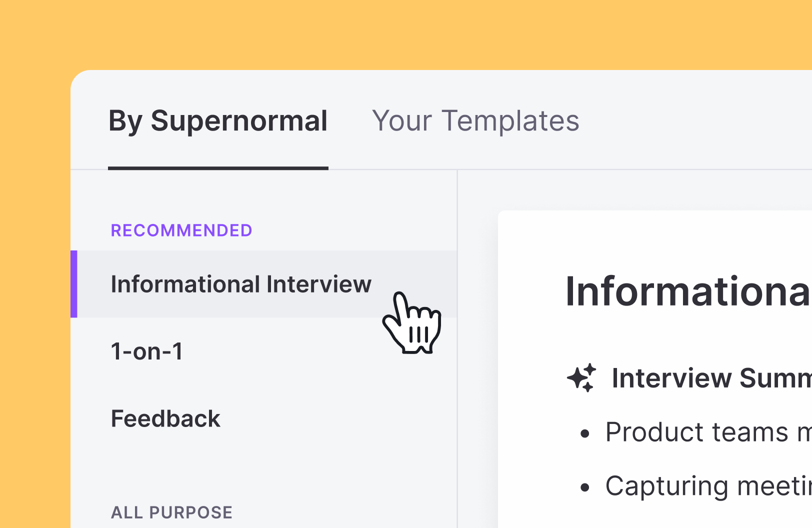Open the Your Templates tab

[475, 121]
